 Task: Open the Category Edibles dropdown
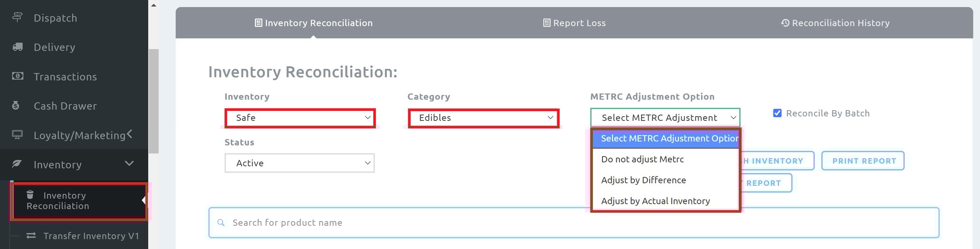[483, 118]
